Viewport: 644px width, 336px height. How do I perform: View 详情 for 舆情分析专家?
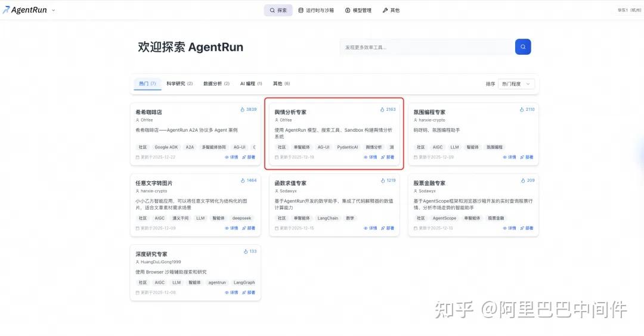click(x=370, y=157)
